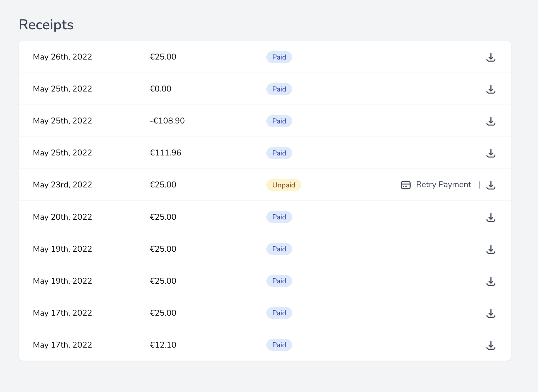The width and height of the screenshot is (538, 392).
Task: Download the €25.00 receipt from May 17th
Action: point(491,313)
